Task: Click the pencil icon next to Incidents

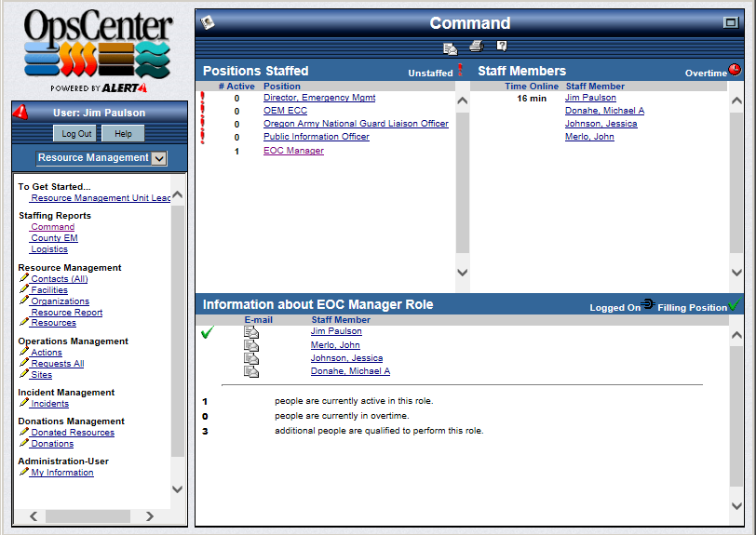Action: (x=24, y=403)
